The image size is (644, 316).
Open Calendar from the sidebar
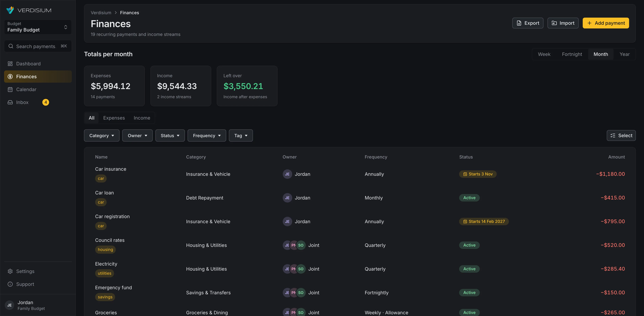pyautogui.click(x=38, y=90)
